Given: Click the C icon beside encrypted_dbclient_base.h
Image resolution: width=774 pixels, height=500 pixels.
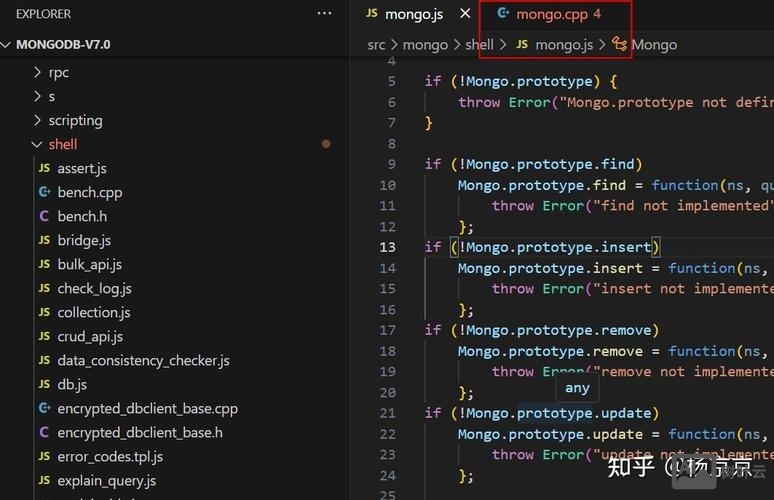Looking at the screenshot, I should [x=44, y=432].
